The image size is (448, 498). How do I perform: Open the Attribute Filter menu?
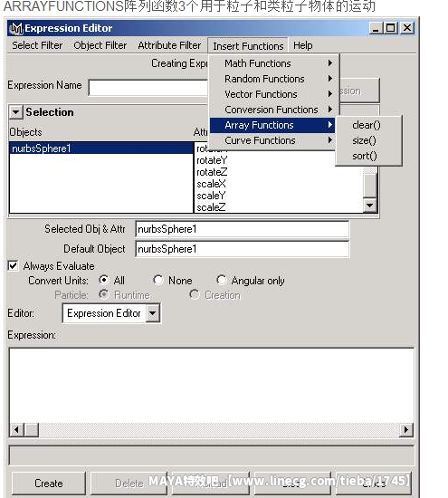pyautogui.click(x=169, y=45)
